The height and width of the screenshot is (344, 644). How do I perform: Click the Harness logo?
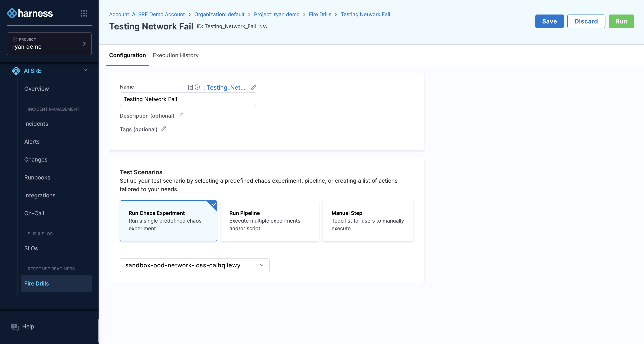coord(30,13)
